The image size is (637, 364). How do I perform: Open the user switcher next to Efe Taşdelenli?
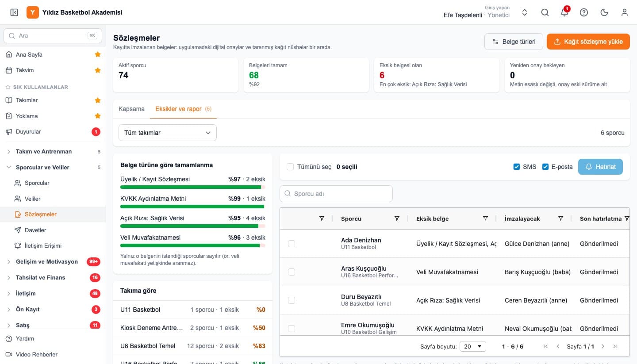point(525,12)
